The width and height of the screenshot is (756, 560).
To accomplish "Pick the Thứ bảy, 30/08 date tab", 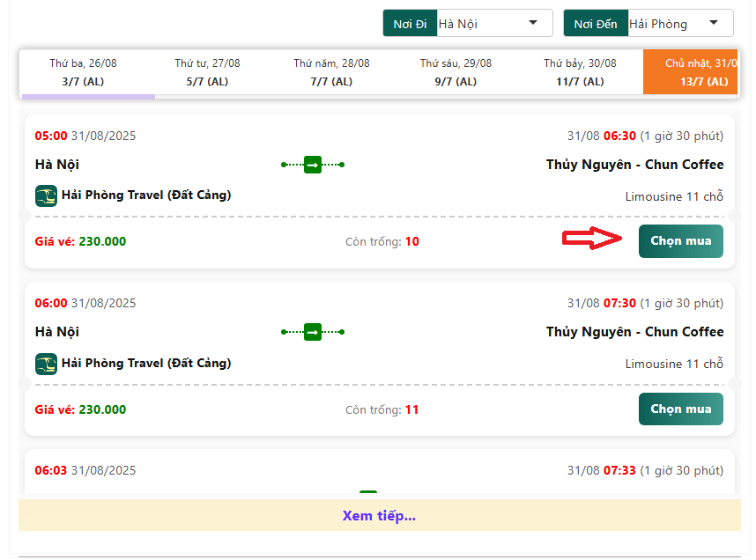I will click(x=580, y=72).
